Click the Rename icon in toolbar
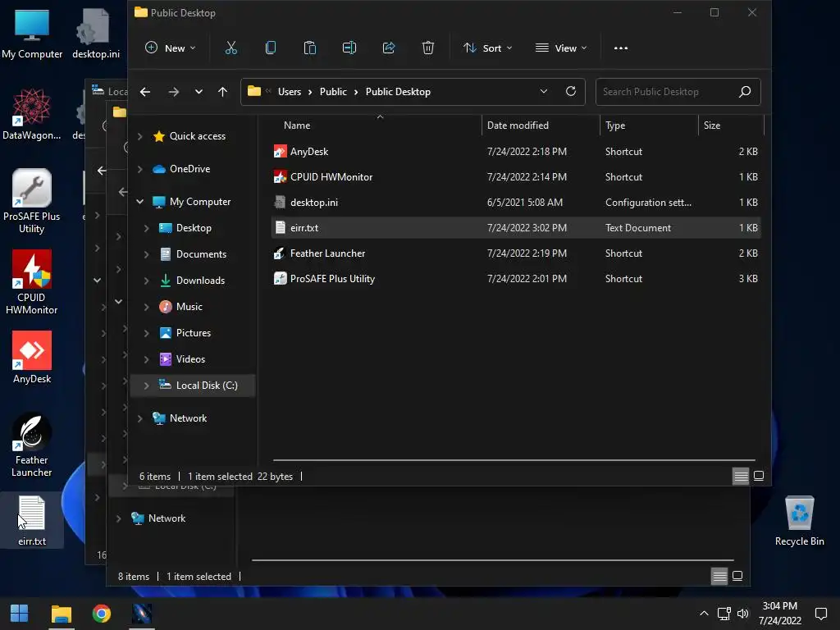 pos(349,48)
